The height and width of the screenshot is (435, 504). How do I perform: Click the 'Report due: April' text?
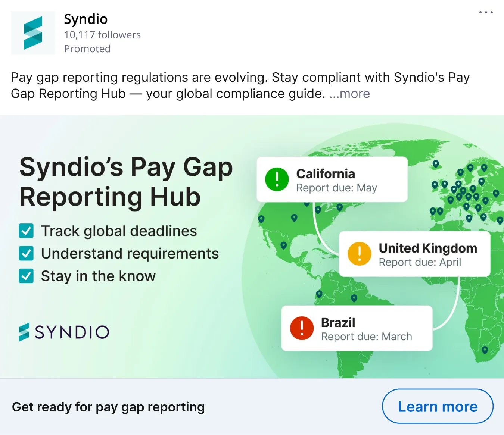pos(420,262)
